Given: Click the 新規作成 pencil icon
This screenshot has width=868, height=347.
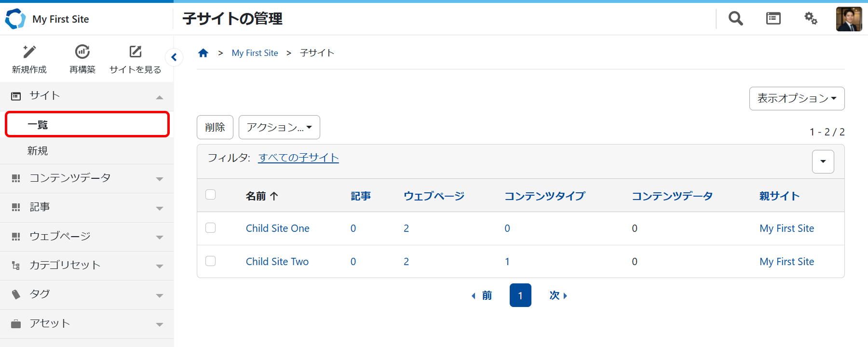Looking at the screenshot, I should pos(29,52).
